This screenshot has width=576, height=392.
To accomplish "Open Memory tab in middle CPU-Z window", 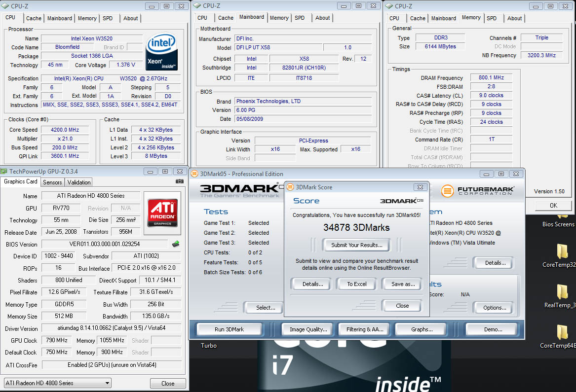I will point(279,18).
